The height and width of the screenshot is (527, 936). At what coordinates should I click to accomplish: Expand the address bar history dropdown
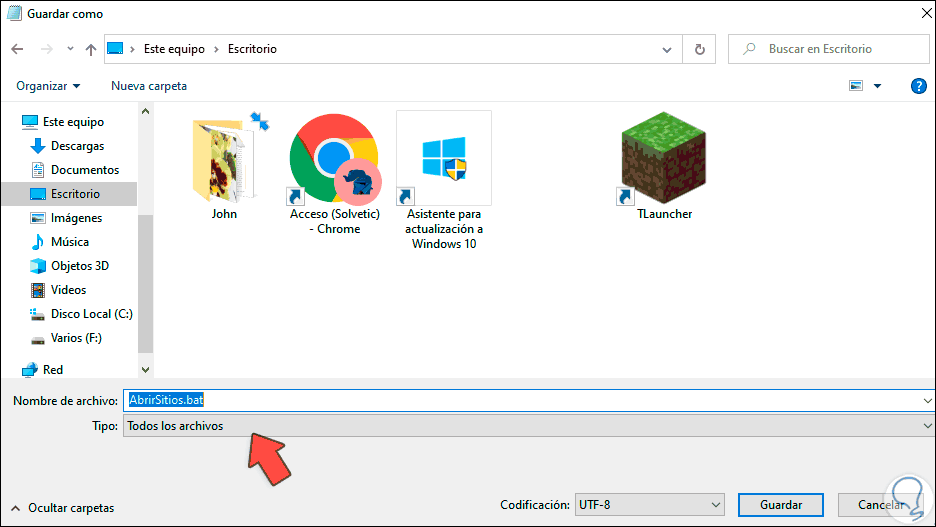coord(667,50)
